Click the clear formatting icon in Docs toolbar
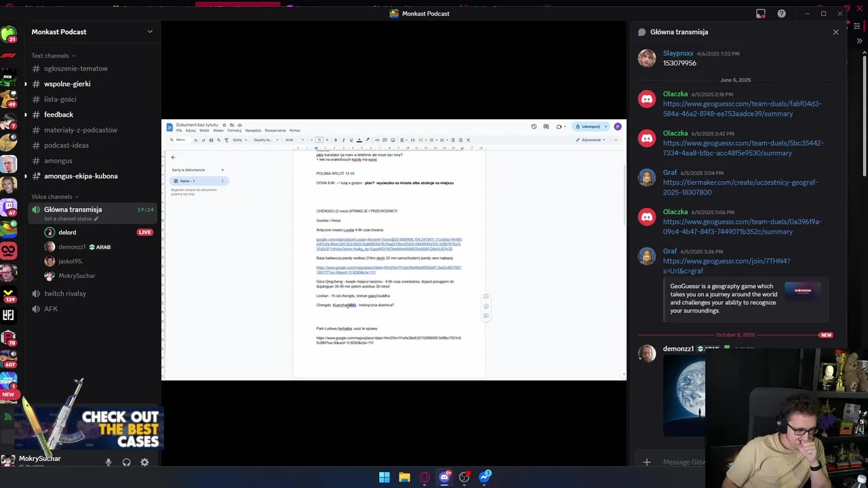868x488 pixels. (x=468, y=140)
